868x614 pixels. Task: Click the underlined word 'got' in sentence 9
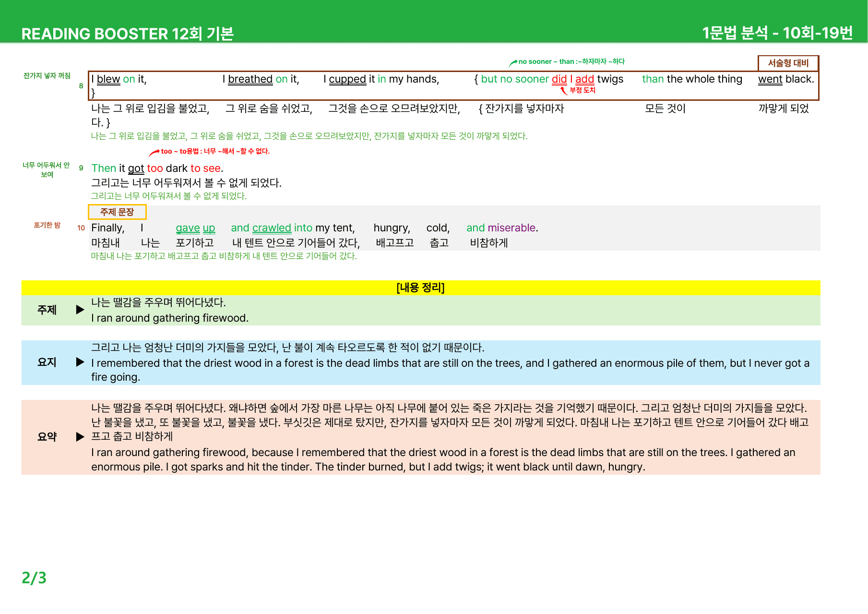tap(136, 169)
